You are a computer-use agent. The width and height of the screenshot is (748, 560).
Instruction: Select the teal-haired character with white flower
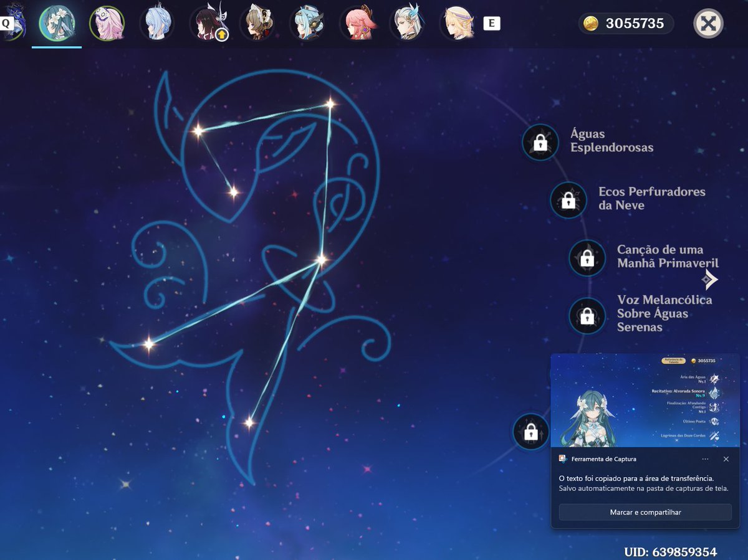coord(57,24)
